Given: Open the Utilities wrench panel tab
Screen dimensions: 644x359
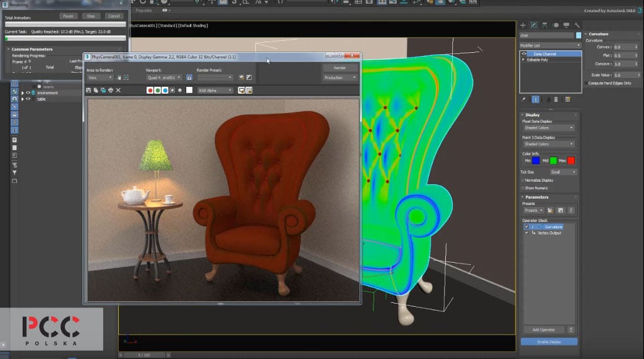Looking at the screenshot, I should tap(577, 25).
